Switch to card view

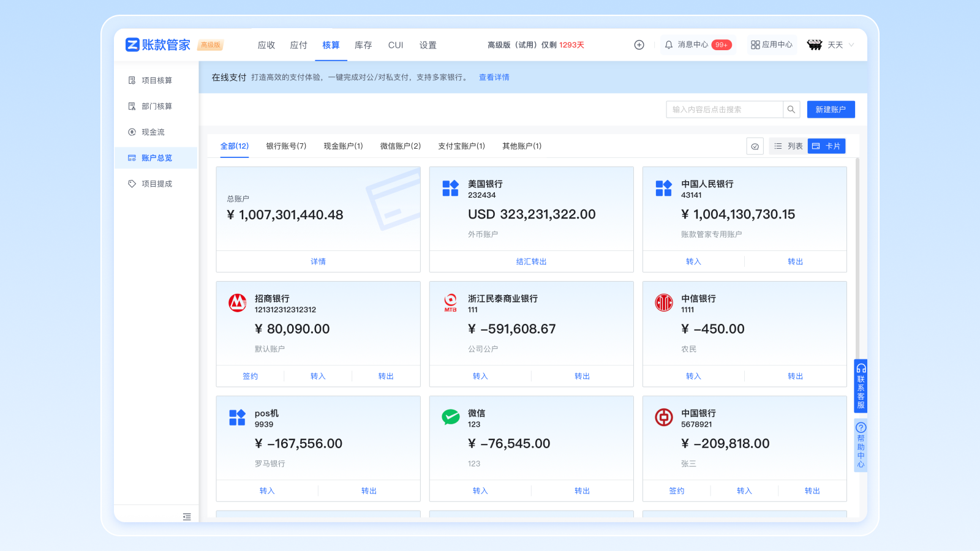pos(826,146)
